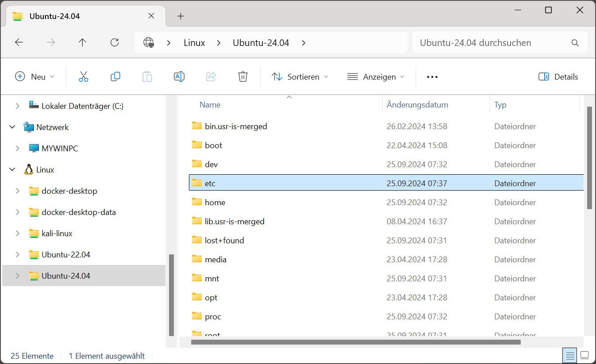Open the Anzeigen view menu
The height and width of the screenshot is (364, 596).
(376, 77)
